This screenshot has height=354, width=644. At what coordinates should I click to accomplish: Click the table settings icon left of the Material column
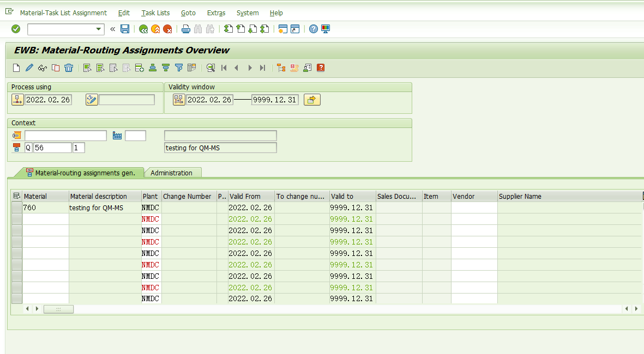pyautogui.click(x=16, y=196)
